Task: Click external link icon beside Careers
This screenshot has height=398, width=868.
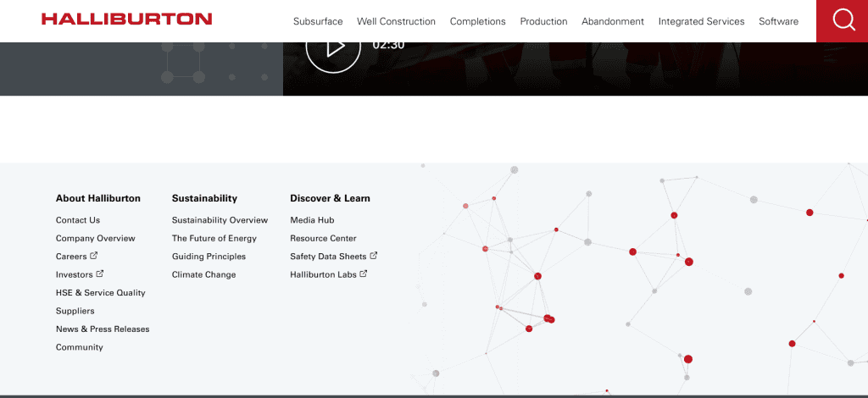Action: pyautogui.click(x=94, y=256)
